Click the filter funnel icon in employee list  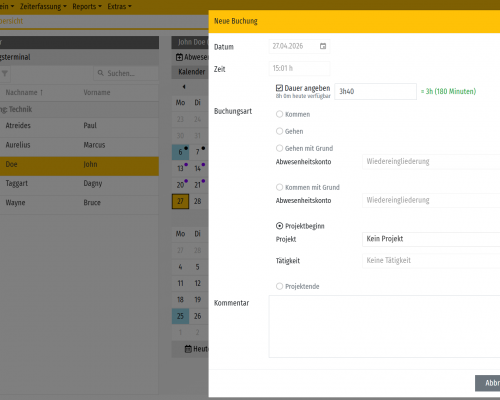coord(5,73)
